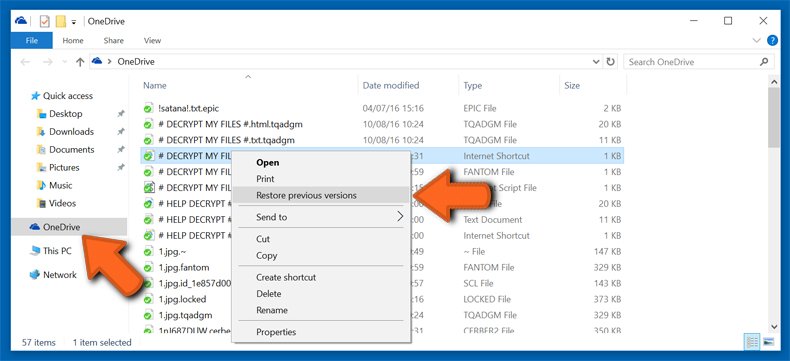Click the search magnifier icon
790x361 pixels.
click(764, 62)
